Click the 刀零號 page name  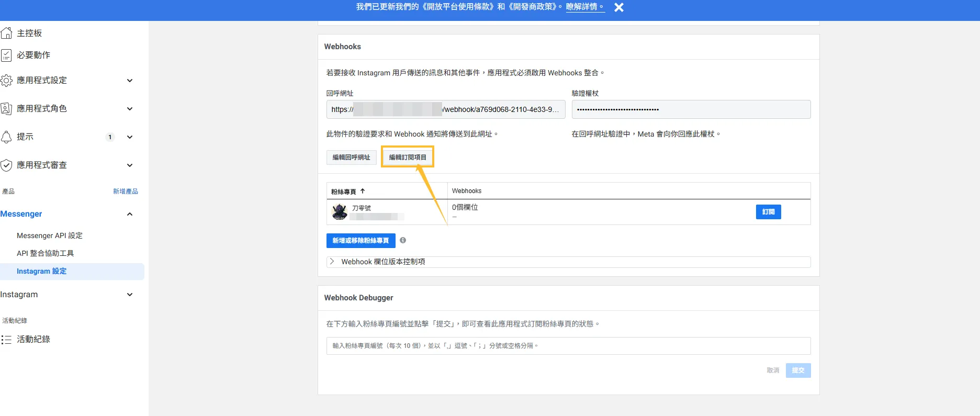pos(362,208)
